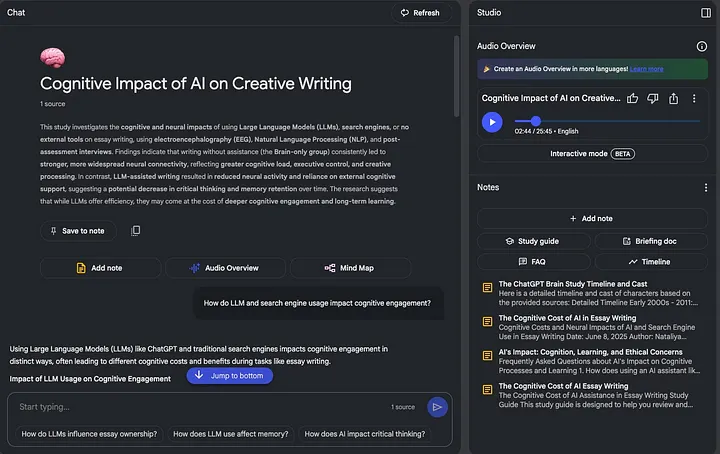Send the chat message with arrow button
The width and height of the screenshot is (720, 454).
pos(437,406)
